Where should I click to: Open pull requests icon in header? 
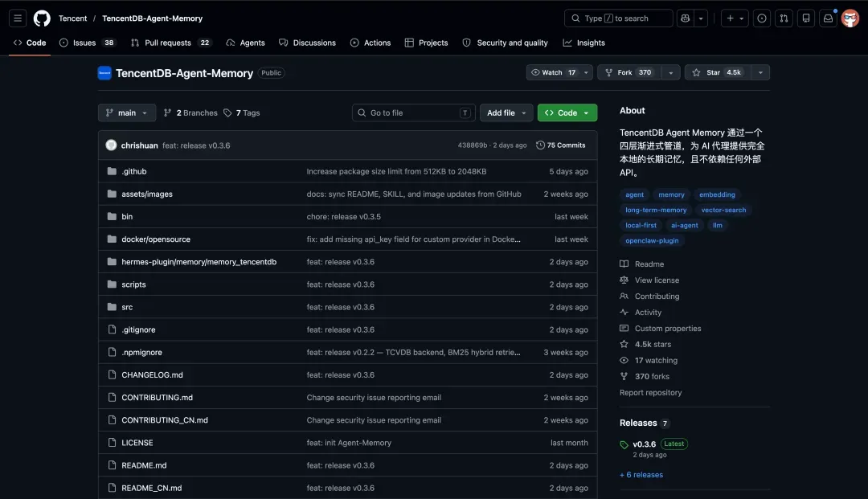[784, 18]
